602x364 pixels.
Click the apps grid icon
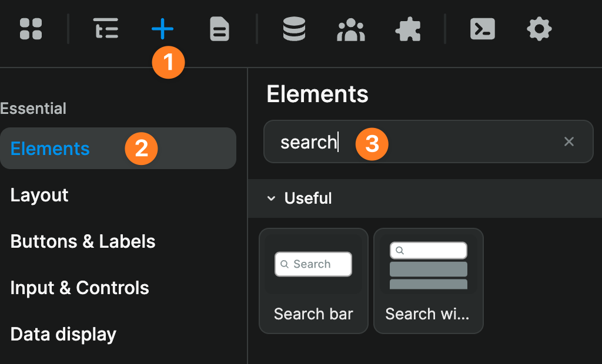[31, 29]
